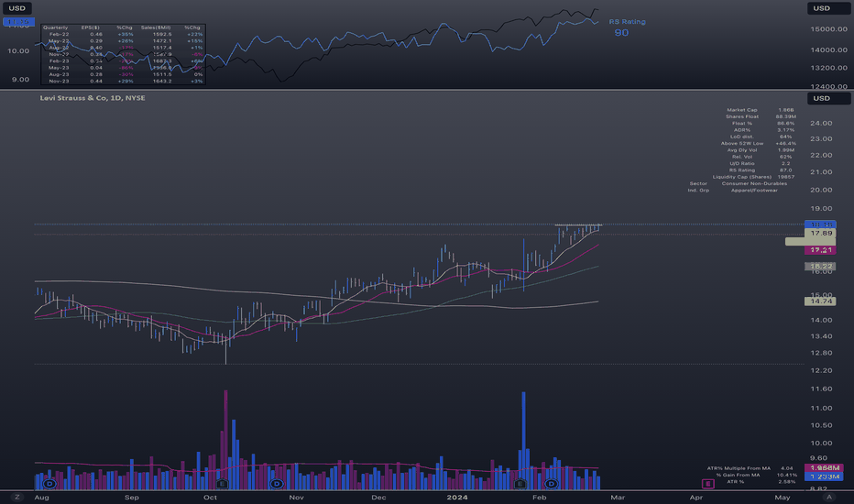Viewport: 854px width, 504px height.
Task: Click the dividend D marker near Nov
Action: coord(277,483)
